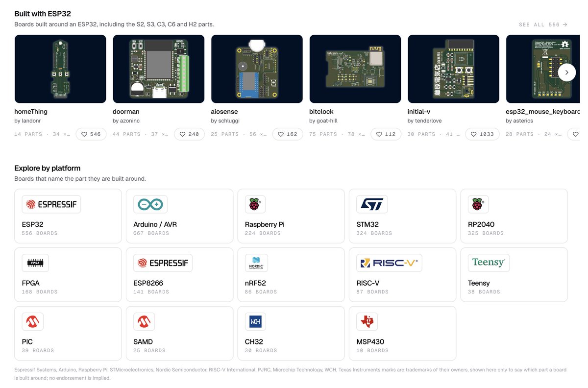Viewport: 588px width, 388px height.
Task: Open the aiosense board thumbnail
Action: coord(257,69)
